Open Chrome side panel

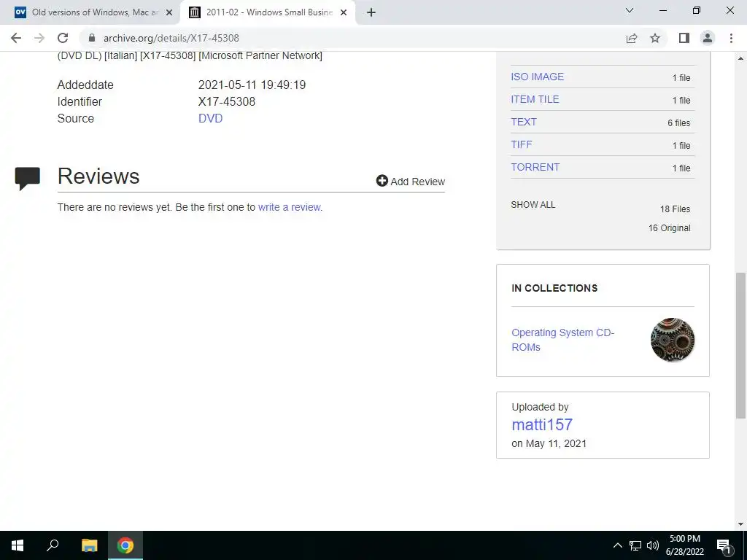point(684,38)
